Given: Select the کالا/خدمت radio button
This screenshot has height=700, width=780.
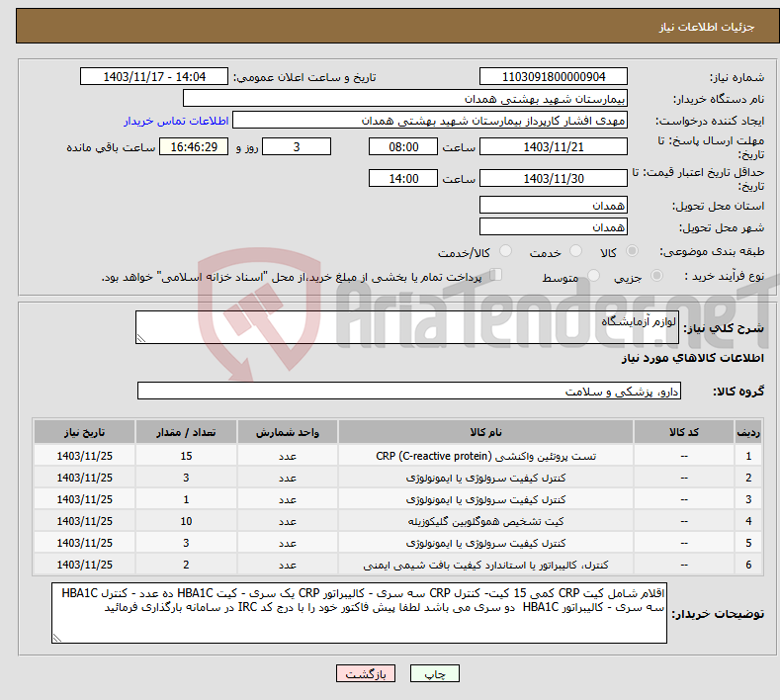Looking at the screenshot, I should point(505,251).
